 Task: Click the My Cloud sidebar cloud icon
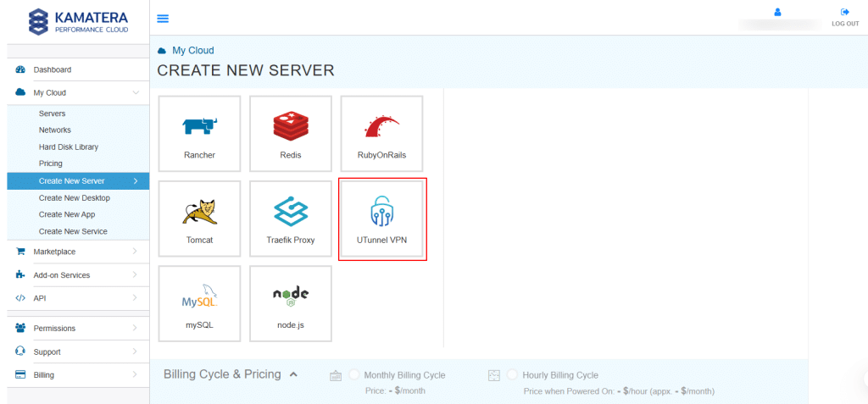(x=20, y=92)
